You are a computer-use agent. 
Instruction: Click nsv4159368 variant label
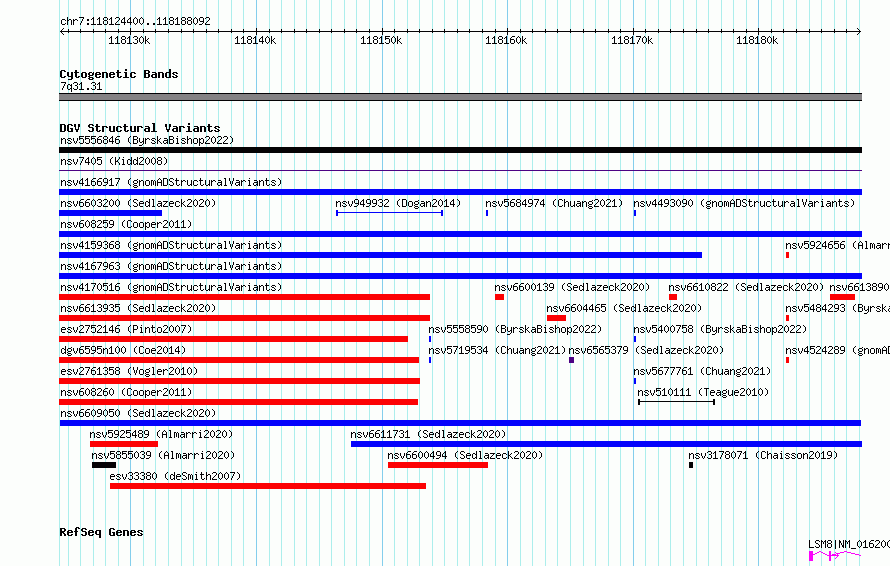point(171,245)
